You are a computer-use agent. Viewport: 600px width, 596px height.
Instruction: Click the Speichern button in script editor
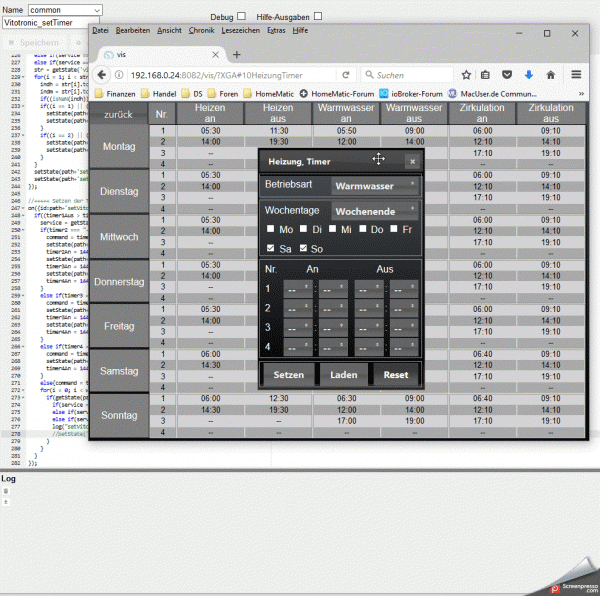34,43
